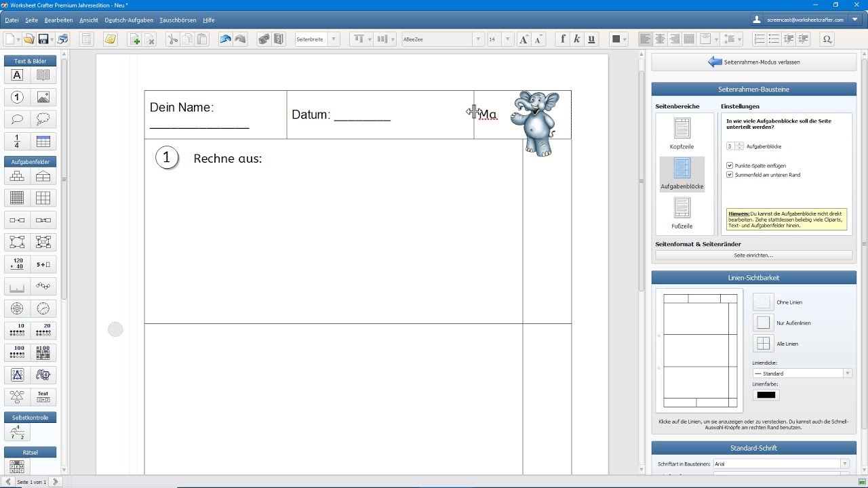Add a clock exercise field
The image size is (868, 488).
(43, 308)
